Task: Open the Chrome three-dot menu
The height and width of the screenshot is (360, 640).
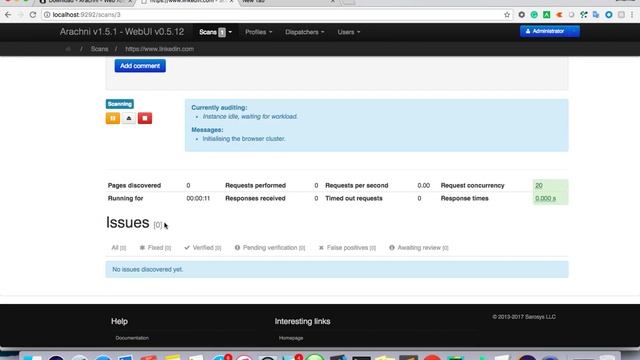Action: click(x=632, y=15)
